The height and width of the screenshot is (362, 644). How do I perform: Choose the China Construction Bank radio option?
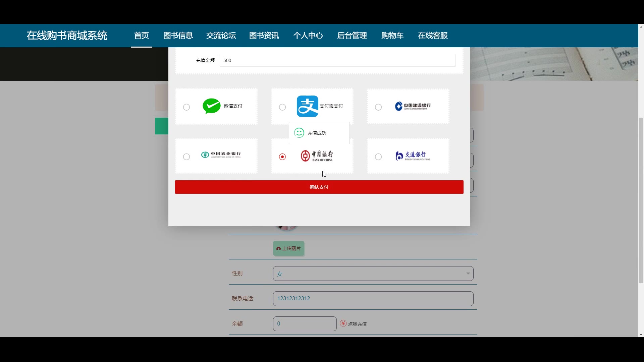click(378, 107)
